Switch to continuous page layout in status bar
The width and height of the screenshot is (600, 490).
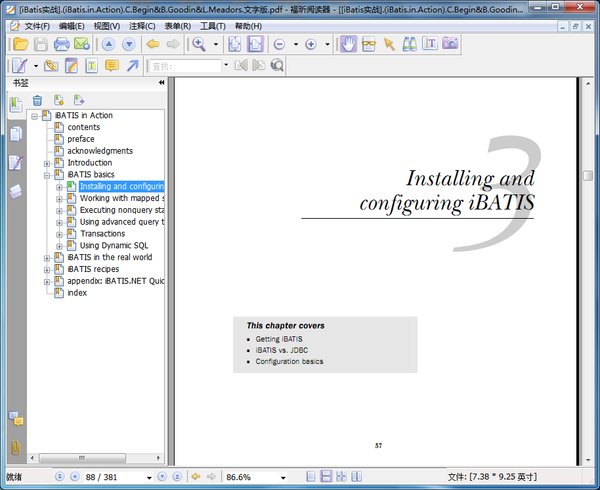pos(326,477)
